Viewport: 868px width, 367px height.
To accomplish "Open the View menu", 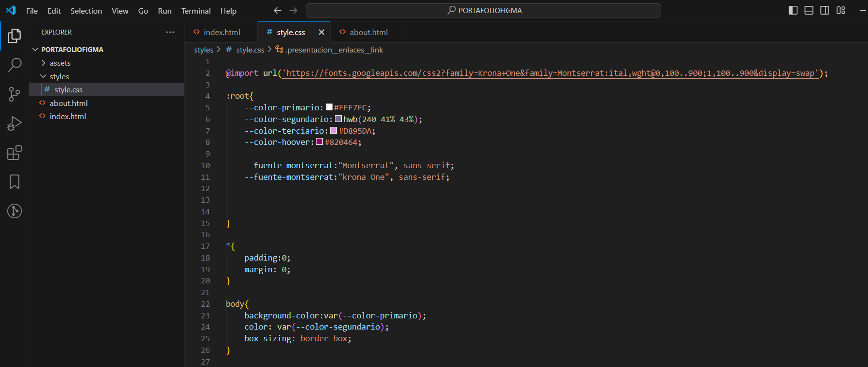I will 120,11.
